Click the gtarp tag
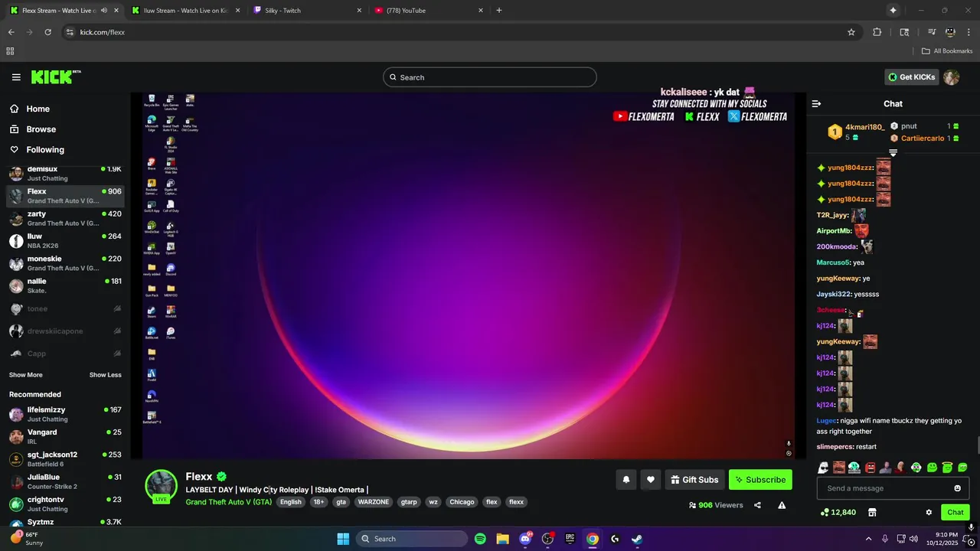Image resolution: width=980 pixels, height=551 pixels. click(409, 502)
